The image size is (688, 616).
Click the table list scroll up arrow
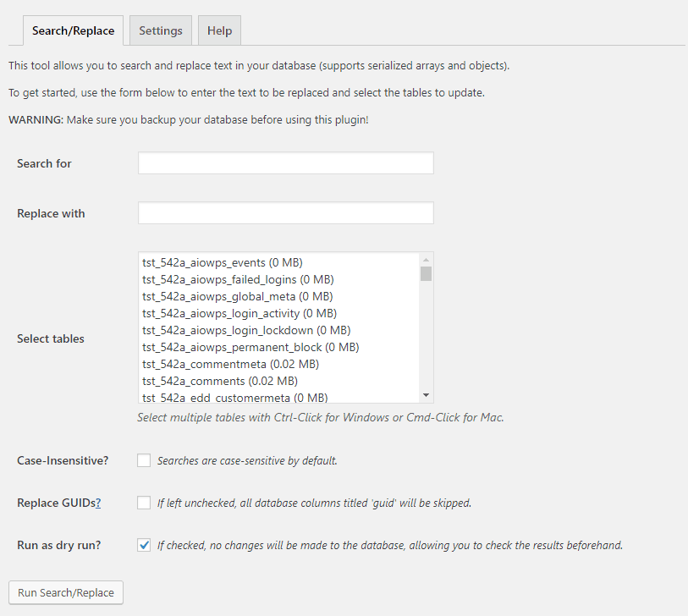[x=426, y=260]
